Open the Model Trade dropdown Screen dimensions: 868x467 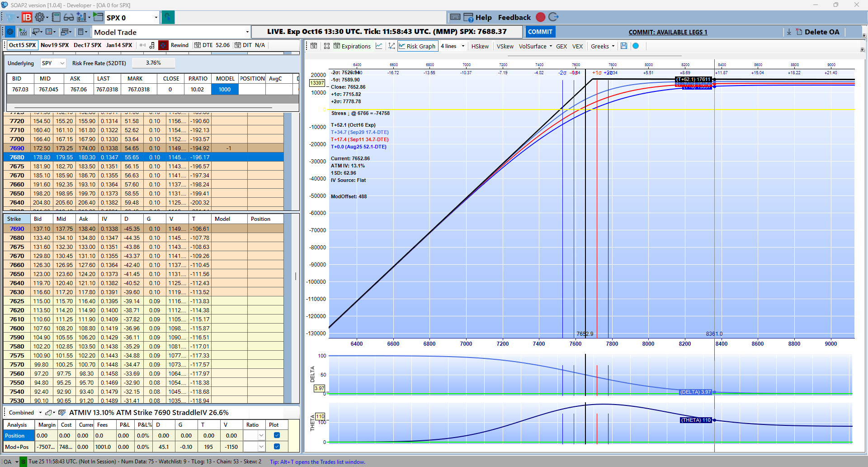(247, 32)
